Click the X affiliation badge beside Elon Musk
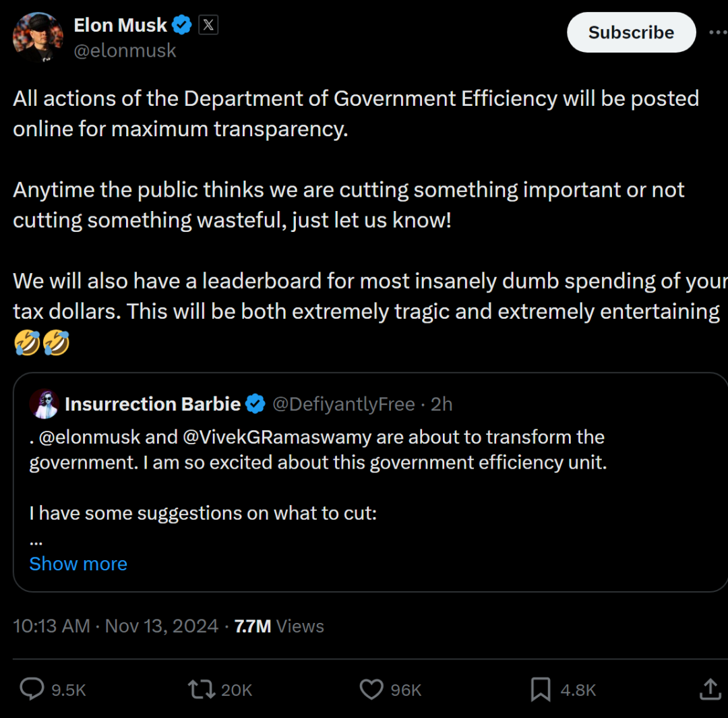 tap(208, 26)
